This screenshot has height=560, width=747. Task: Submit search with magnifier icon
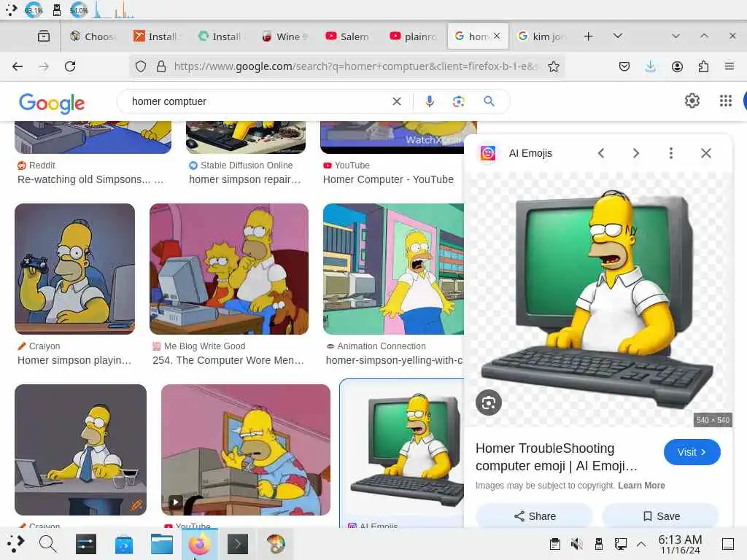coord(489,101)
